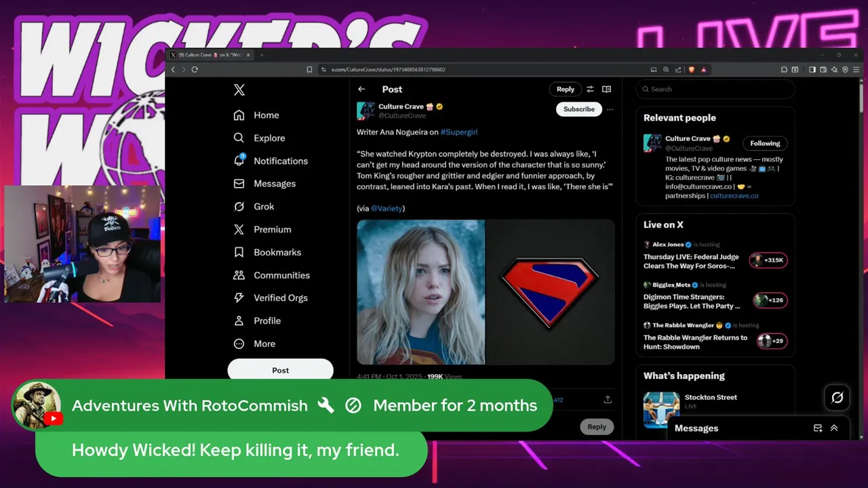
Task: Open the Supergirl actress photo
Action: pyautogui.click(x=421, y=292)
